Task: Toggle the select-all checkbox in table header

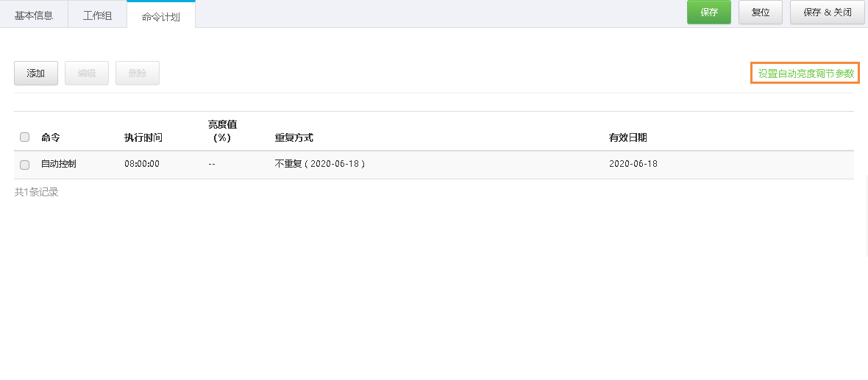Action: tap(24, 137)
